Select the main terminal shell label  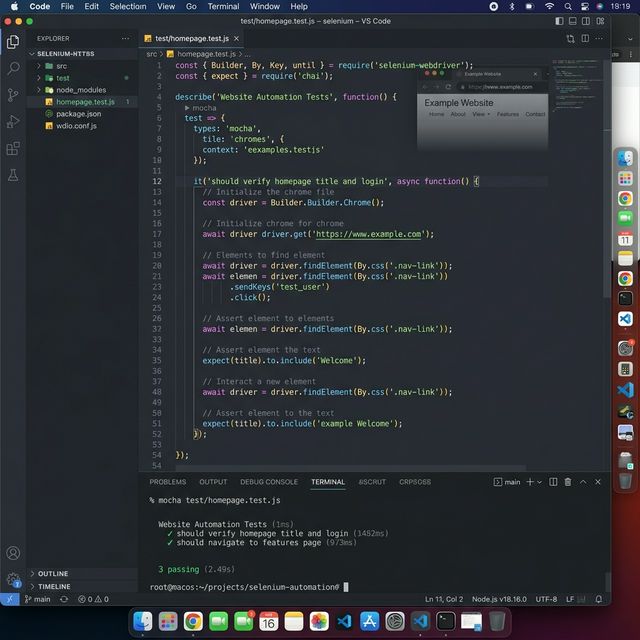tap(507, 482)
